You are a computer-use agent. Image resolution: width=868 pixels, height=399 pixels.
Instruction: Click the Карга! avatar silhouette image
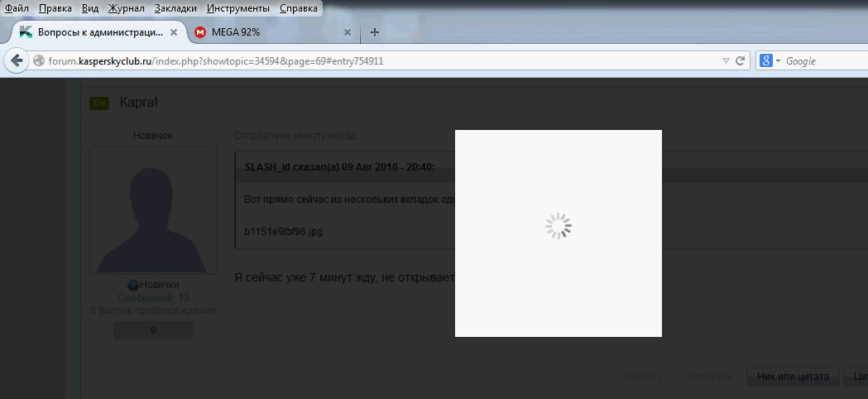coord(153,210)
